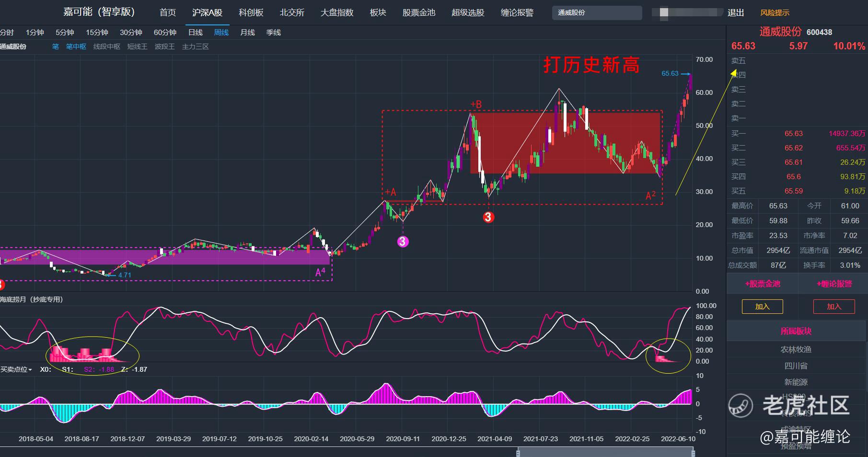Click the 买五 bid price 65.59

(794, 191)
